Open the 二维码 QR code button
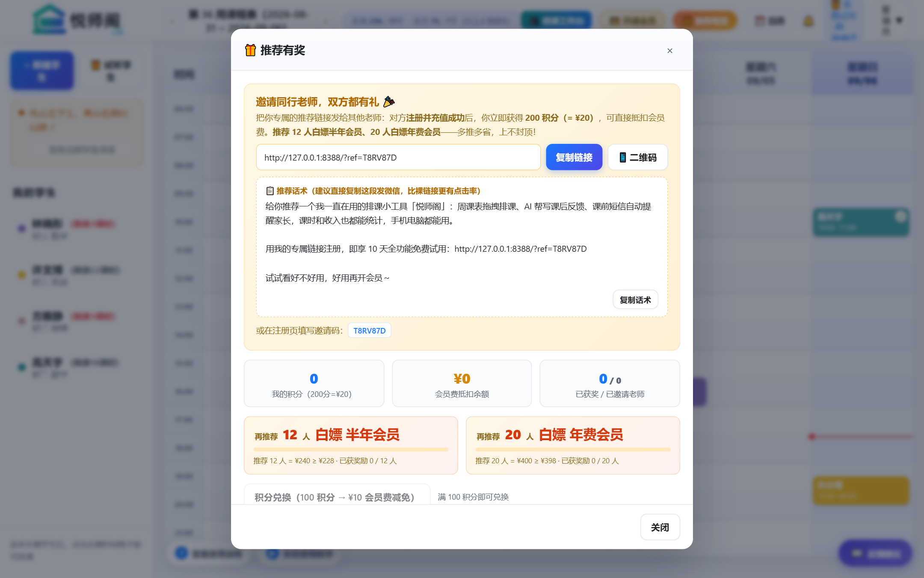 click(638, 157)
